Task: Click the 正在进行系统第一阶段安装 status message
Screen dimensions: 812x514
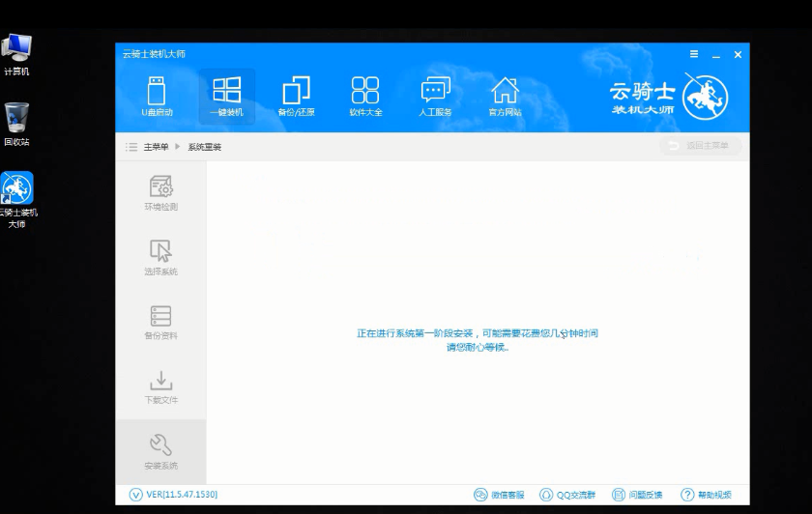Action: point(477,333)
